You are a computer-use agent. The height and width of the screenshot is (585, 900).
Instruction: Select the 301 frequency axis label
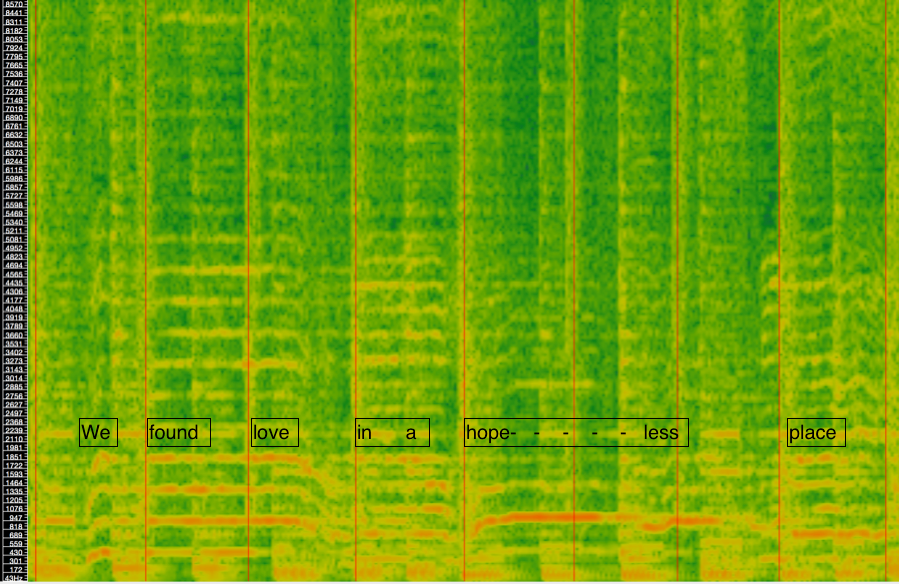coord(15,561)
